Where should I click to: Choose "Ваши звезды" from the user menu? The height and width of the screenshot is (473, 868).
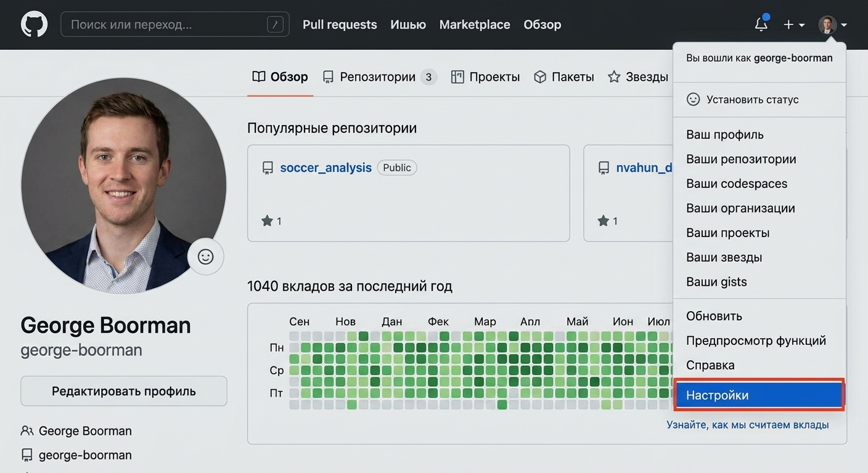coord(759,257)
